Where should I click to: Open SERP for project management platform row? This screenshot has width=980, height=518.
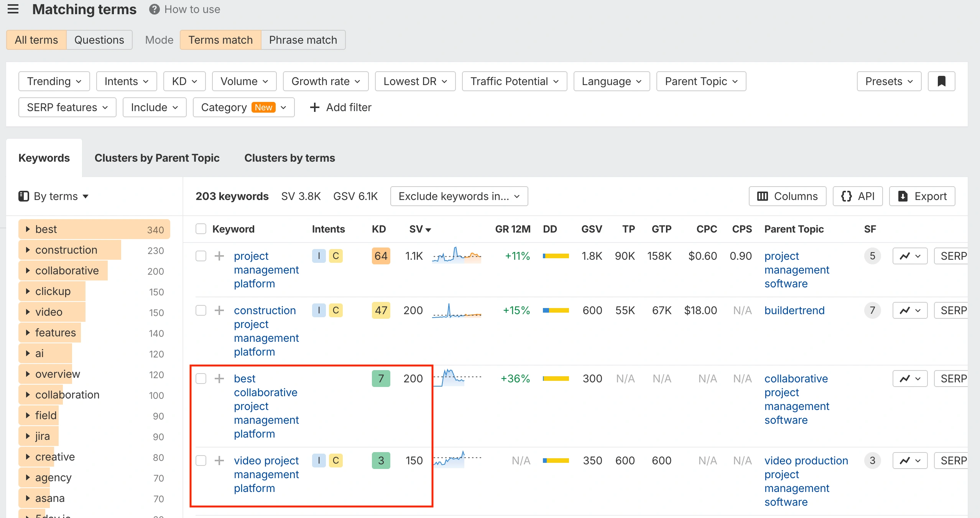pos(951,256)
